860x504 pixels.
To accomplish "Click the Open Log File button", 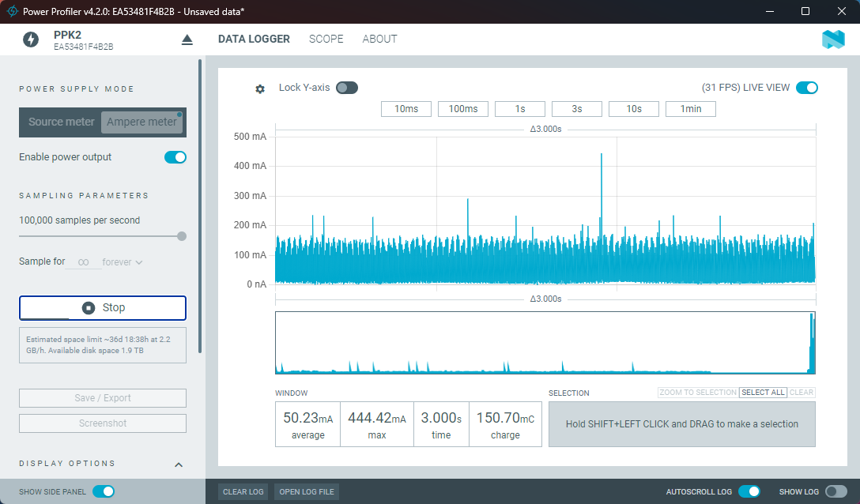I will 307,491.
